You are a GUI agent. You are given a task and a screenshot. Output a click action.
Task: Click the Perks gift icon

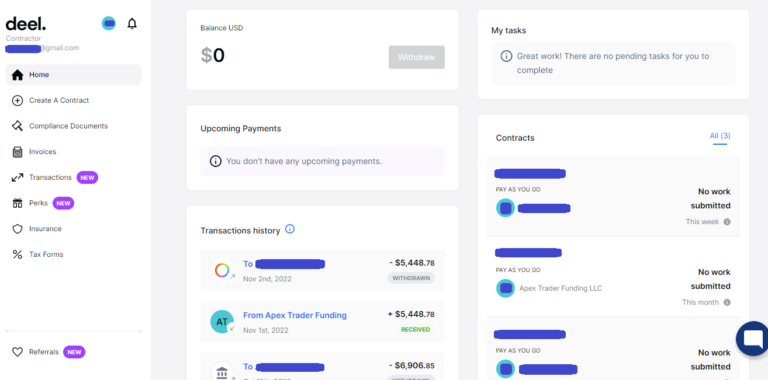(x=17, y=203)
